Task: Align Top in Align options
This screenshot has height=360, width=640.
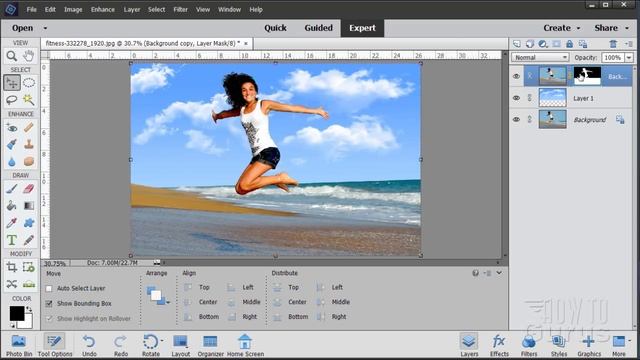Action: click(x=197, y=287)
